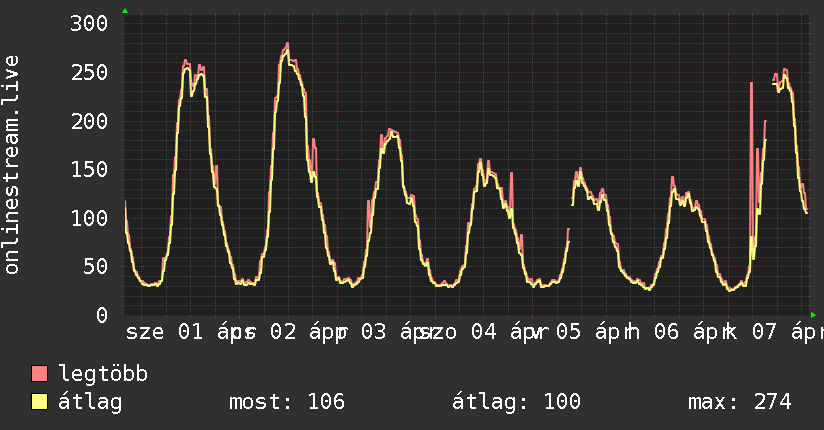Click the 250 label on the y-axis

(x=87, y=73)
